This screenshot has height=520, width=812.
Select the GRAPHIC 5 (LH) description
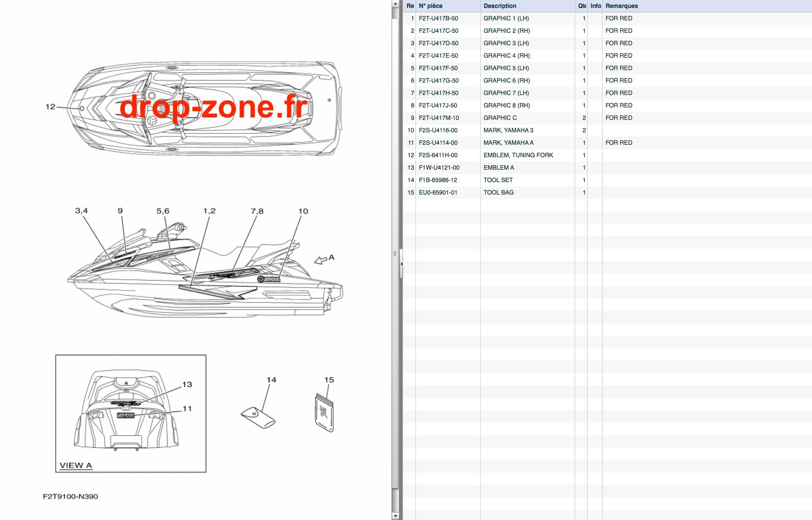(x=506, y=68)
